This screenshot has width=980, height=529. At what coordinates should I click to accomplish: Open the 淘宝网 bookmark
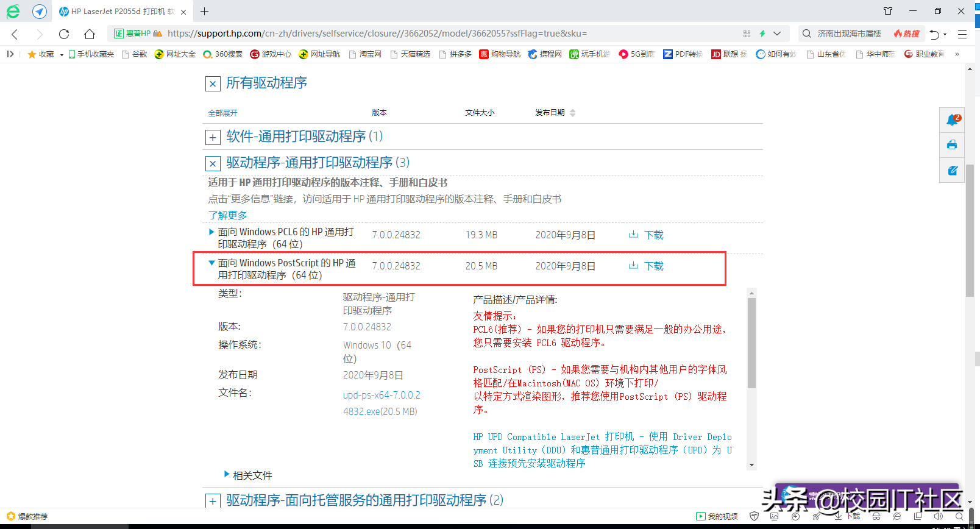click(365, 54)
